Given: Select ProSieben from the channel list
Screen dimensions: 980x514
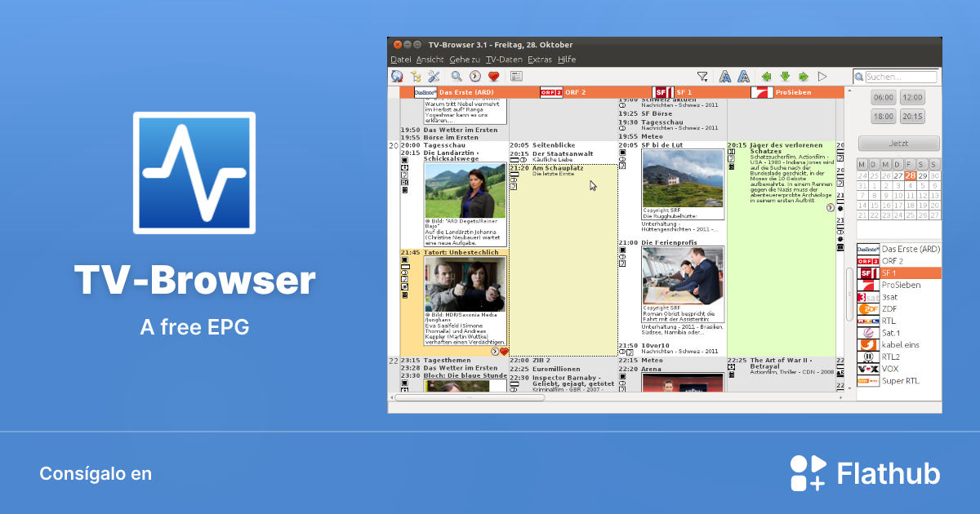Looking at the screenshot, I should point(900,284).
